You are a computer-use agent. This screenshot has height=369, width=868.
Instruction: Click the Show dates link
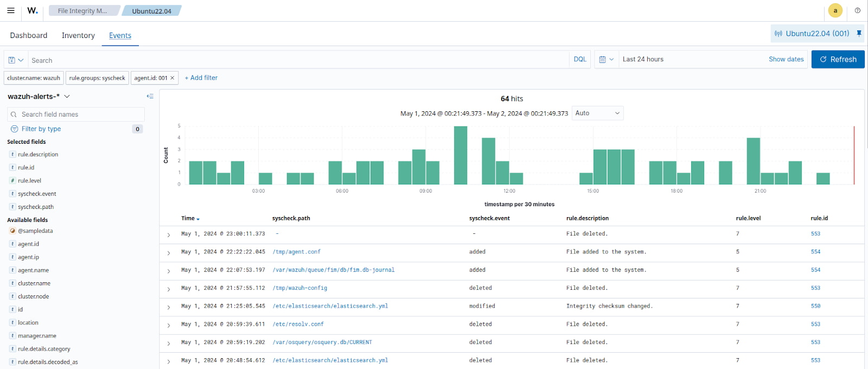tap(786, 59)
